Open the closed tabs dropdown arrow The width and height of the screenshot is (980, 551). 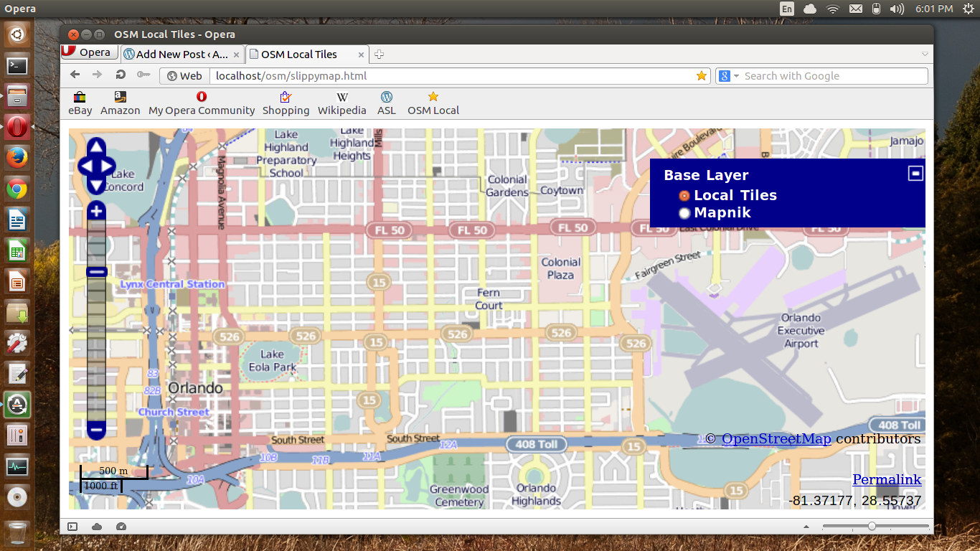pos(925,55)
